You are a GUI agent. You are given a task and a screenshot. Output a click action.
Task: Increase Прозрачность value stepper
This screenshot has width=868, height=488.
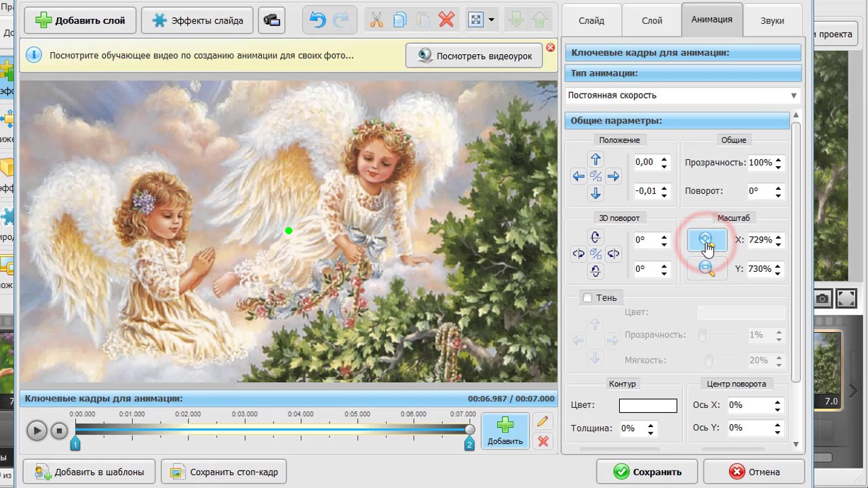pyautogui.click(x=778, y=159)
